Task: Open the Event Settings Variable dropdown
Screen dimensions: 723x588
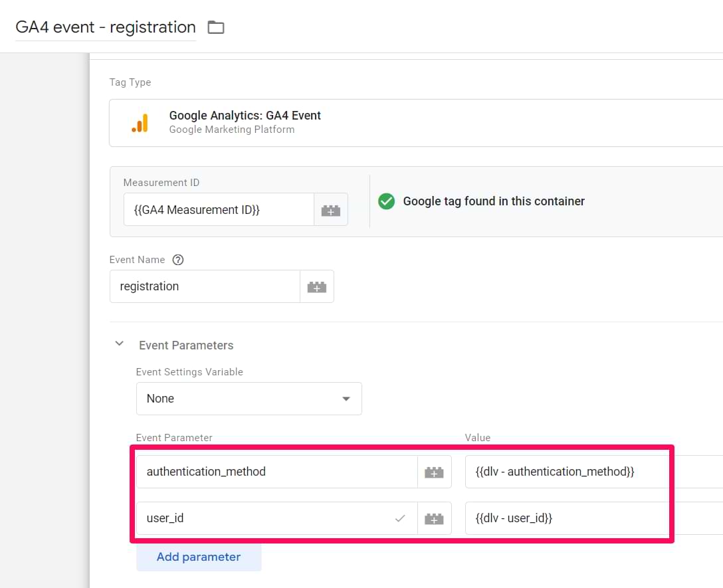Action: pos(249,399)
